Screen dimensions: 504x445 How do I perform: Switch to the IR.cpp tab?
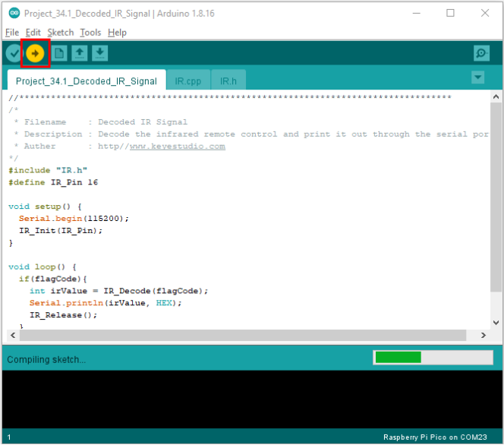click(188, 80)
